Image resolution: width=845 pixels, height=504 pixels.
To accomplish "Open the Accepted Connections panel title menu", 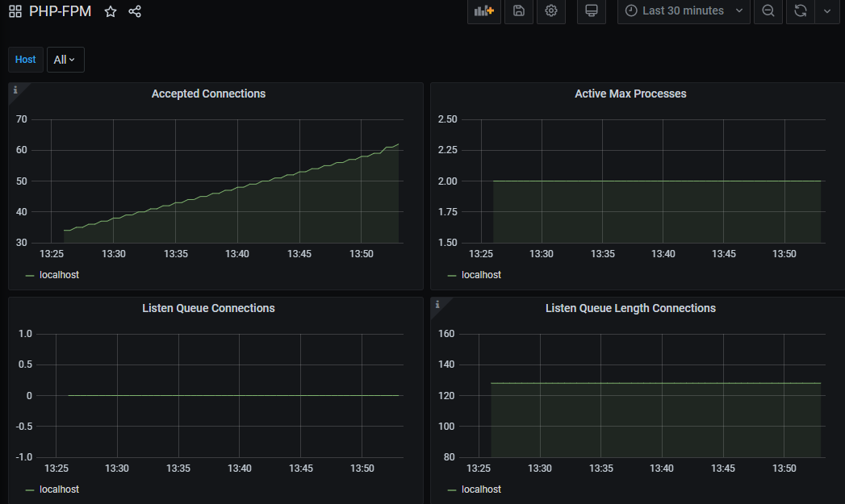I will click(208, 94).
